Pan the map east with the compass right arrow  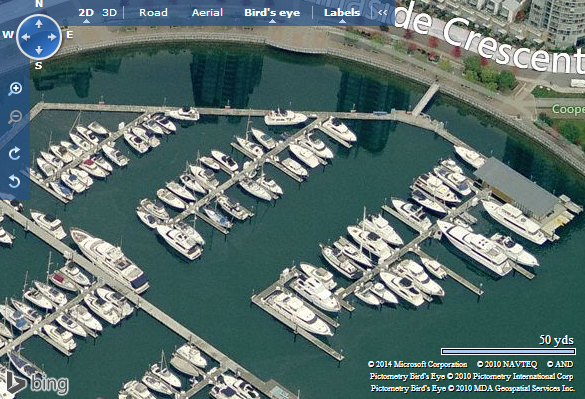pyautogui.click(x=53, y=37)
